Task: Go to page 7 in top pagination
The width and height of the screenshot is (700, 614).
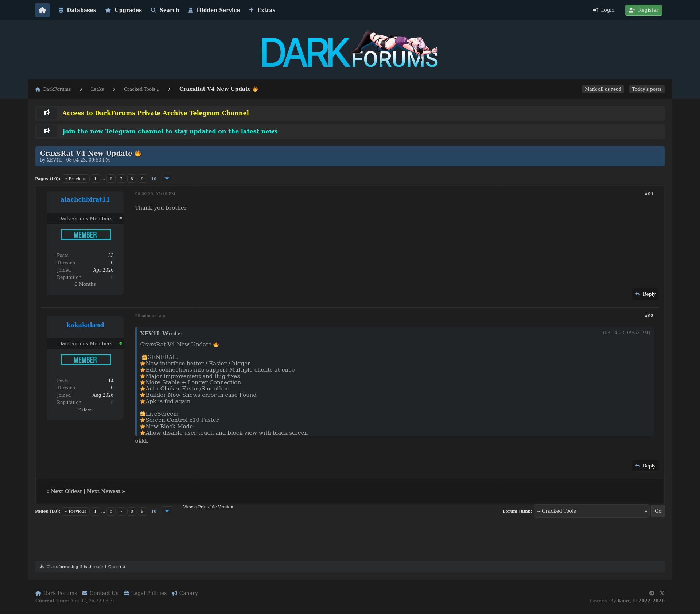Action: pyautogui.click(x=121, y=179)
